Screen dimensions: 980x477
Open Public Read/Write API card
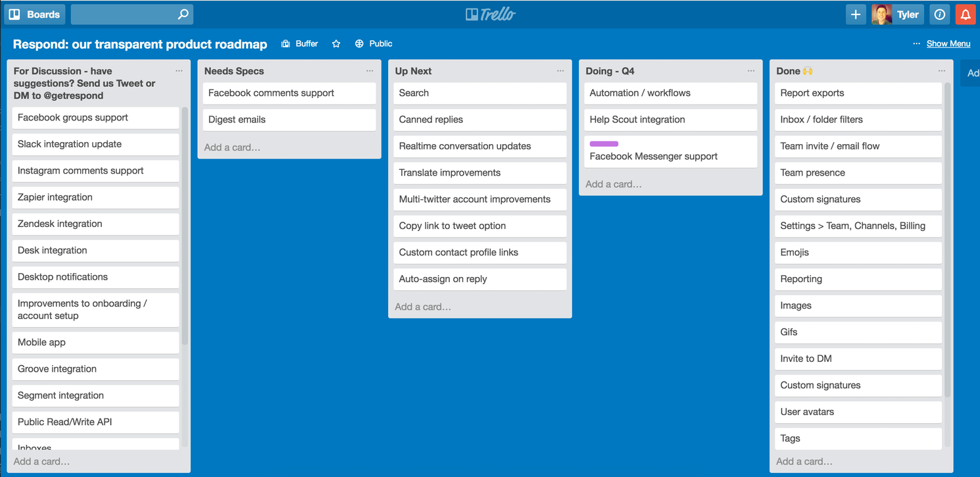tap(95, 422)
